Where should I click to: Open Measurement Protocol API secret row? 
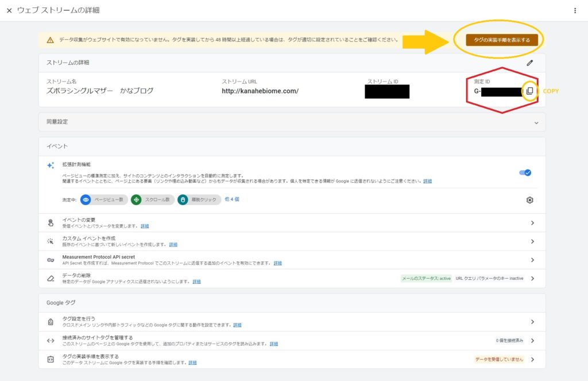tap(532, 260)
